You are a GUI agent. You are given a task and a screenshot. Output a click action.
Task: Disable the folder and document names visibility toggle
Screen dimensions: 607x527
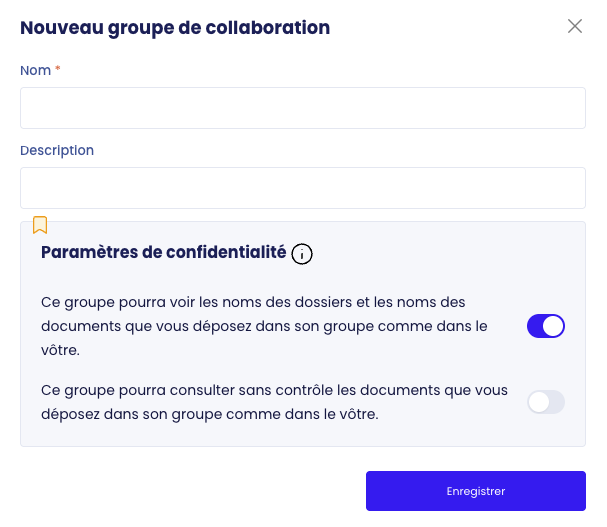click(x=546, y=326)
